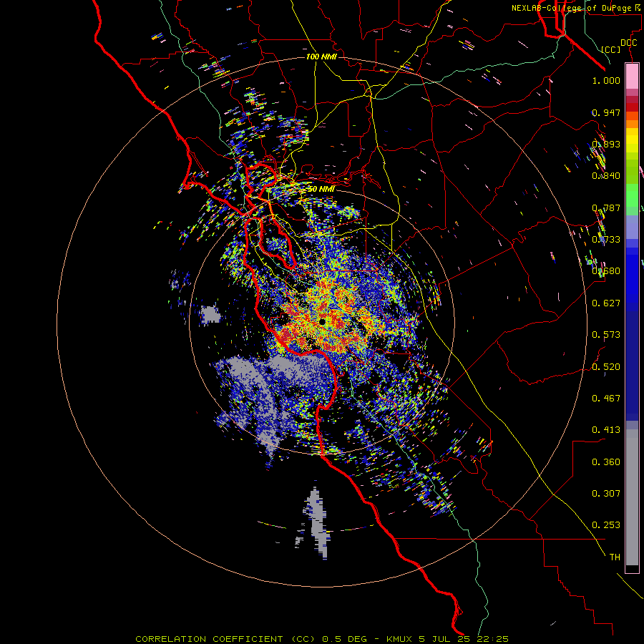
Task: Click the 0.893 scale value
Action: point(606,144)
